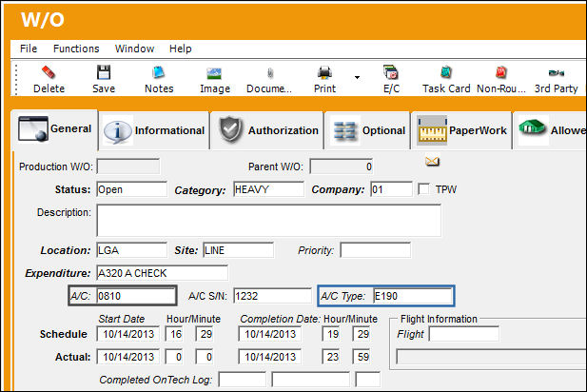The image size is (587, 392).
Task: Click the Category field showing HEAVY
Action: 269,189
